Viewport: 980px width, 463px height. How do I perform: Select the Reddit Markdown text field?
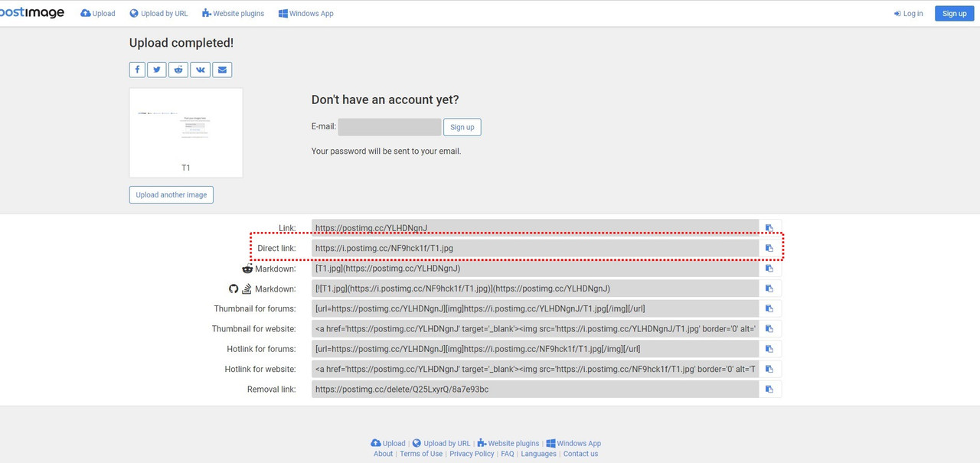click(x=535, y=269)
